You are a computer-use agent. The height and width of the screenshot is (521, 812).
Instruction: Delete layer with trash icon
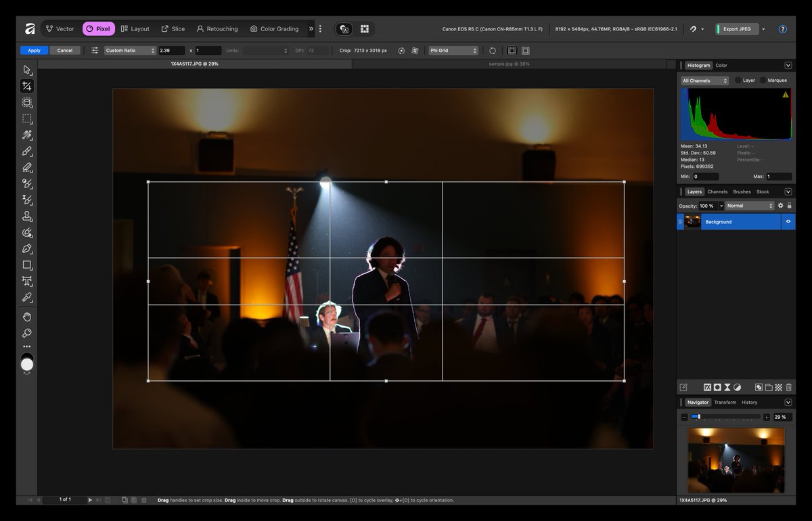coord(788,388)
